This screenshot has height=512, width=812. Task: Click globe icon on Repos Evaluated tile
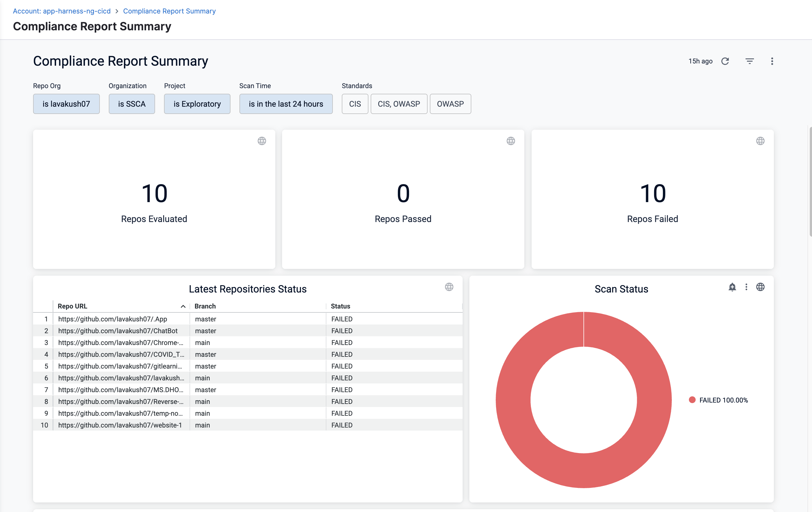(x=262, y=141)
